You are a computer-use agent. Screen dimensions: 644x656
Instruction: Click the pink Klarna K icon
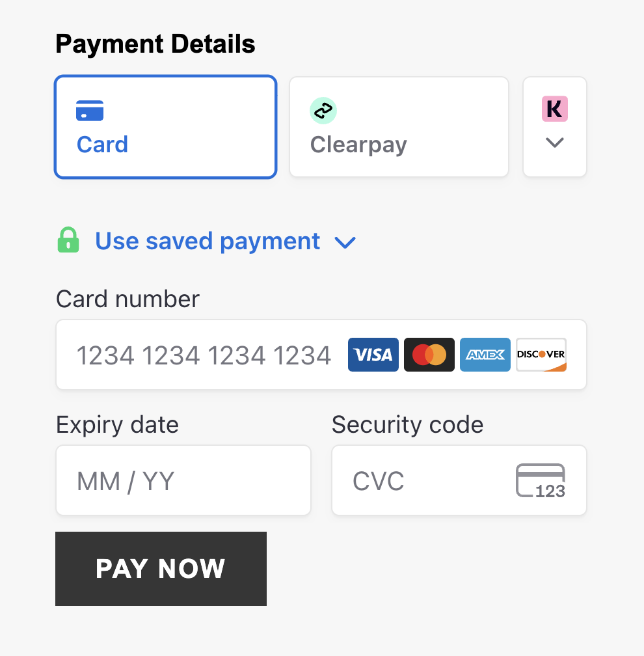554,109
